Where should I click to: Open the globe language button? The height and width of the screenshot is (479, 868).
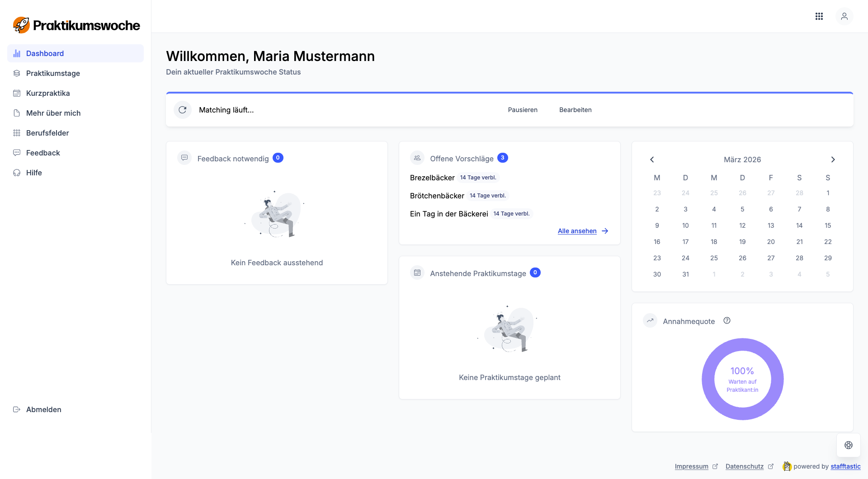(848, 445)
